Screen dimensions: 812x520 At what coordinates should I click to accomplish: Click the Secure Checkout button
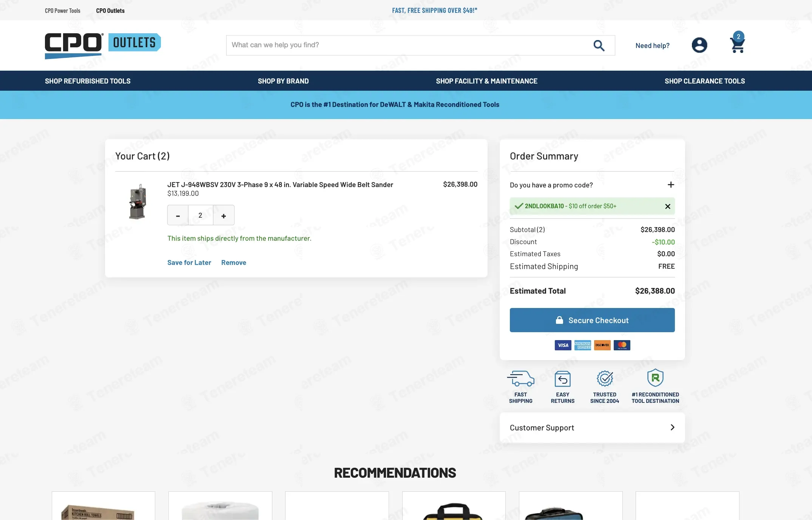[x=592, y=320]
